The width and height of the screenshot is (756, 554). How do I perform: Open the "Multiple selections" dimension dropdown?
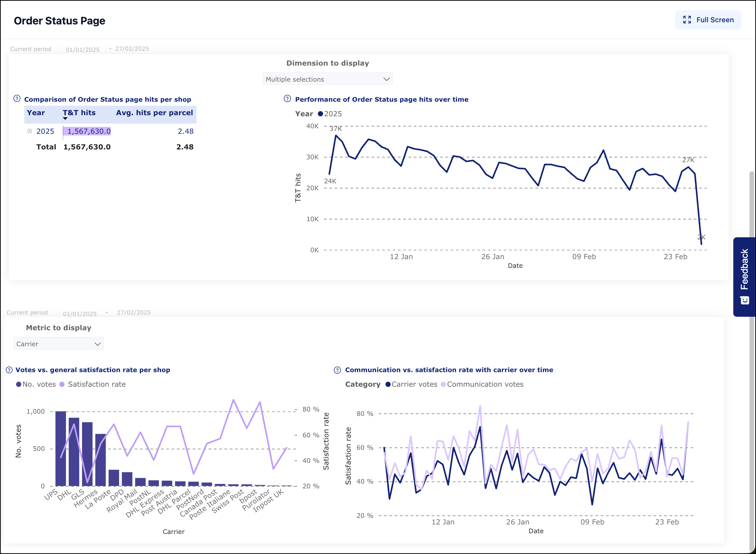pos(327,78)
